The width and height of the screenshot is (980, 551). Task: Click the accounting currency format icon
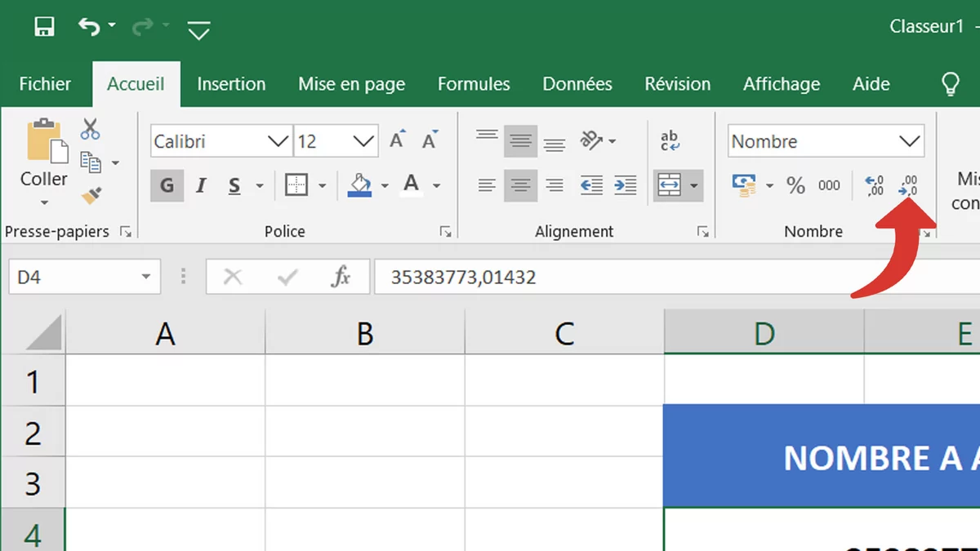tap(744, 185)
